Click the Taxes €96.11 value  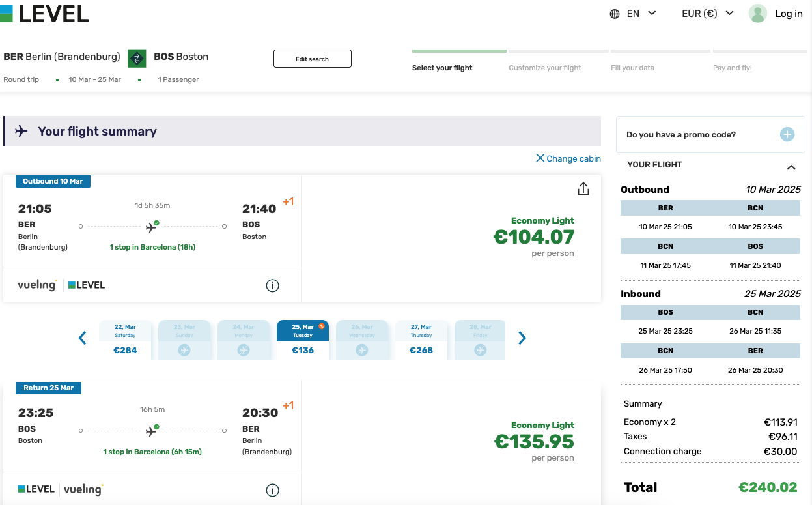coord(783,437)
